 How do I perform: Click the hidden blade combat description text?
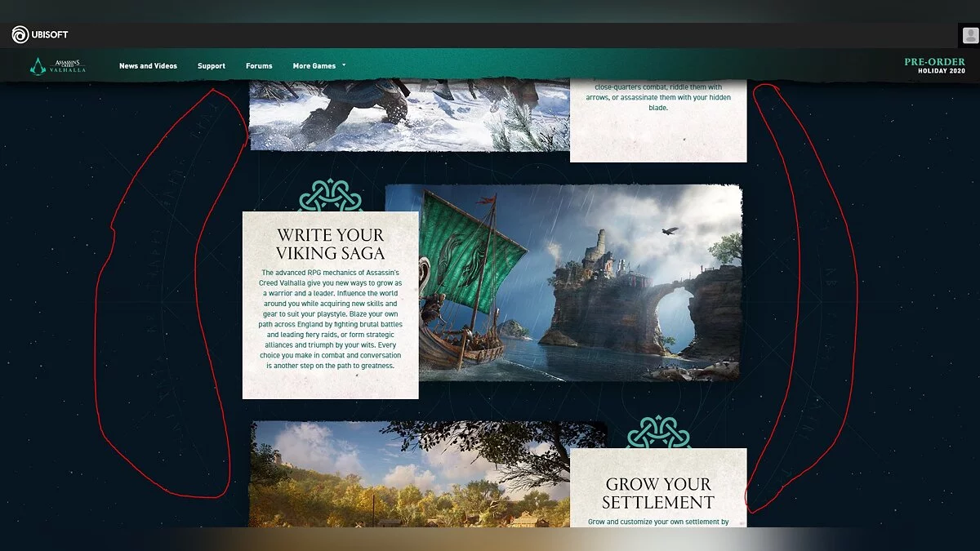[x=658, y=97]
